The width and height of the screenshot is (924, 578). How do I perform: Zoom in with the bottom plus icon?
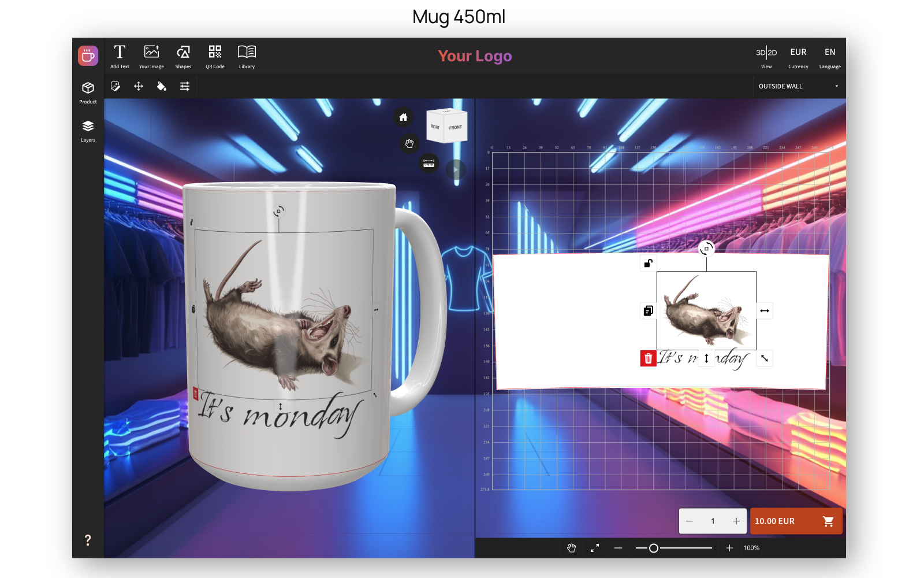coord(730,548)
